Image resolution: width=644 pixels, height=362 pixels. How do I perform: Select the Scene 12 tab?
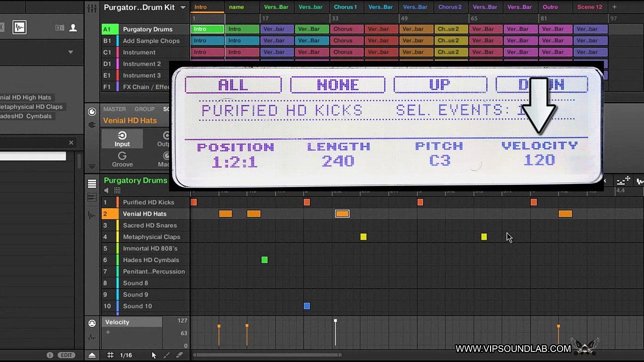[x=590, y=7]
